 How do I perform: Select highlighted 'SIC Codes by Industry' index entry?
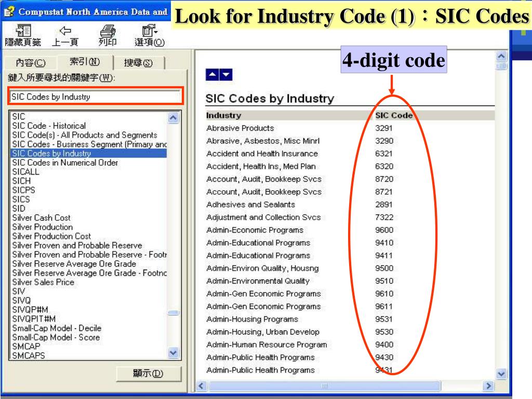[88, 153]
